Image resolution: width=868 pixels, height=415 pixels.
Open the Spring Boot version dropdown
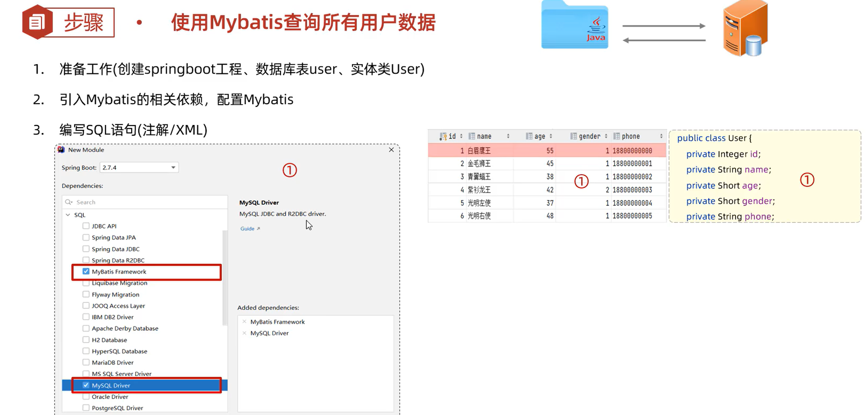tap(139, 168)
